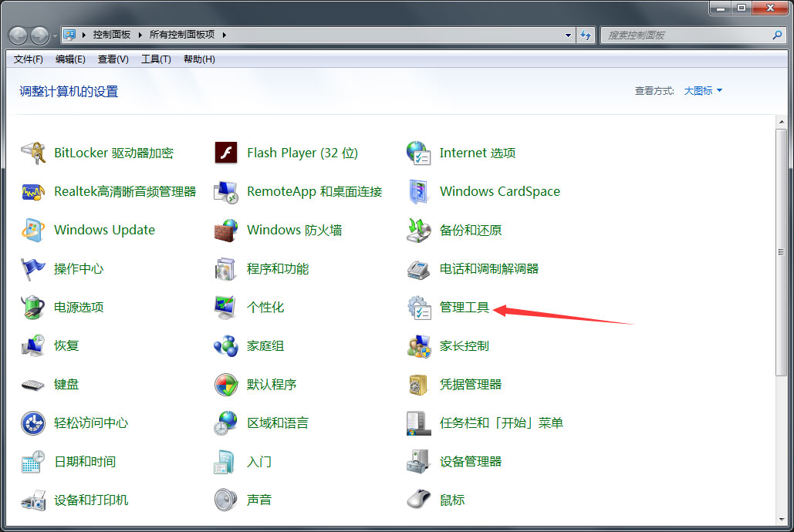Open the 设备管理器 icon
Screen dimensions: 794x532
[x=419, y=462]
